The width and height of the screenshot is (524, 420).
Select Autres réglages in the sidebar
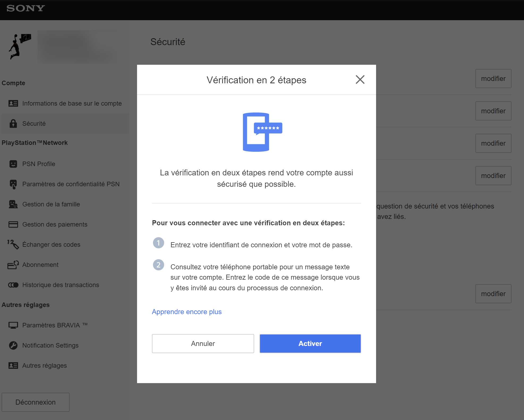tap(45, 365)
